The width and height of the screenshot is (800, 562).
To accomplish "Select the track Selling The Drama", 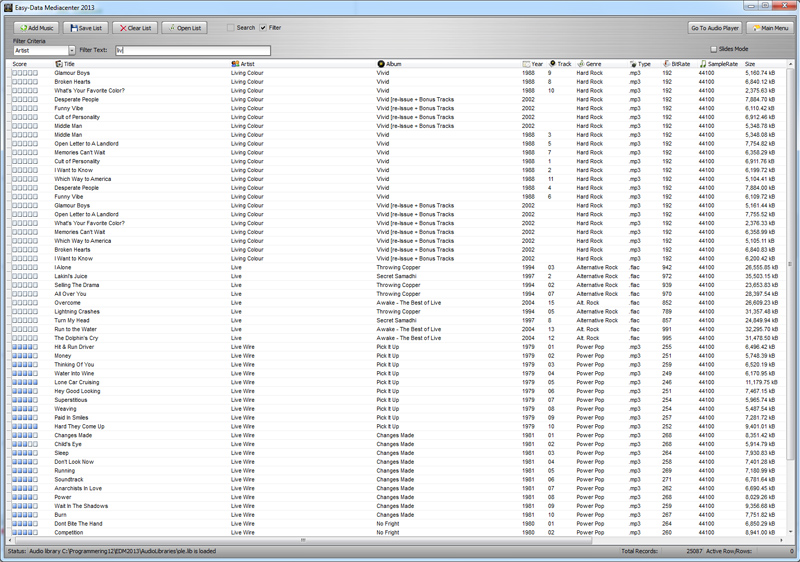I will tap(77, 285).
